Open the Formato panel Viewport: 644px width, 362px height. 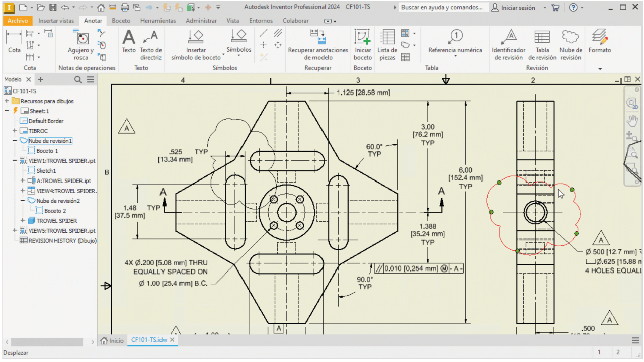[x=600, y=41]
